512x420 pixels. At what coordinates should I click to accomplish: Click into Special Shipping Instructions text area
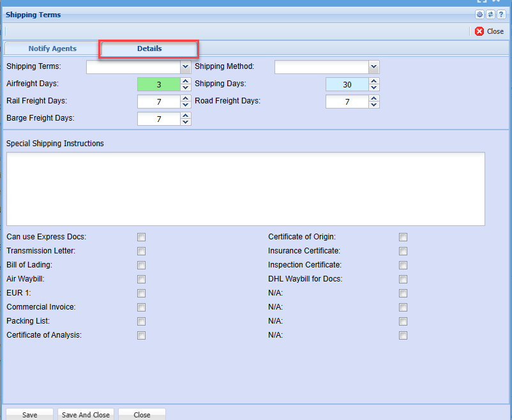tap(245, 188)
